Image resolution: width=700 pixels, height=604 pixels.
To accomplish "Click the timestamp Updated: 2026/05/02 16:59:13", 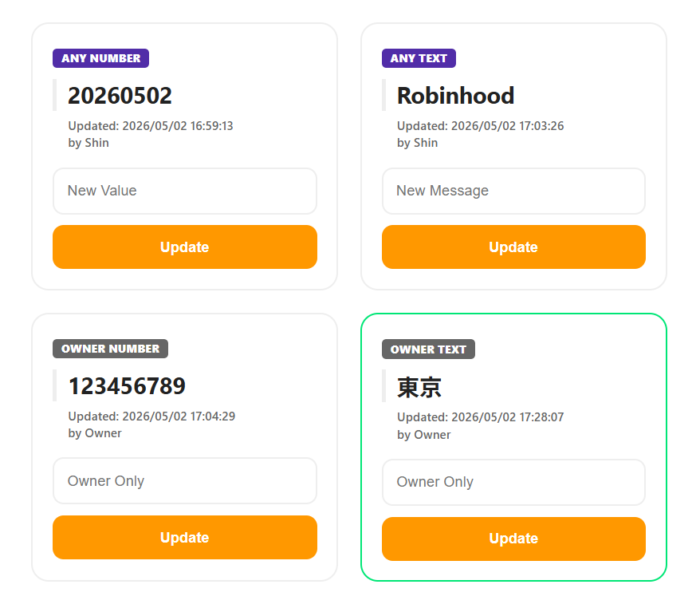I will [151, 126].
